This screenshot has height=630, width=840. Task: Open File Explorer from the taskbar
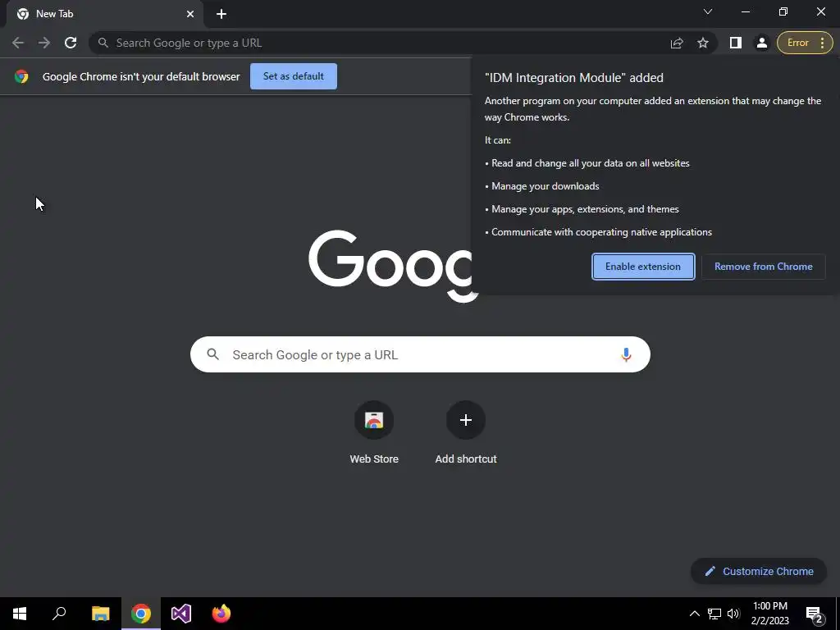(100, 614)
